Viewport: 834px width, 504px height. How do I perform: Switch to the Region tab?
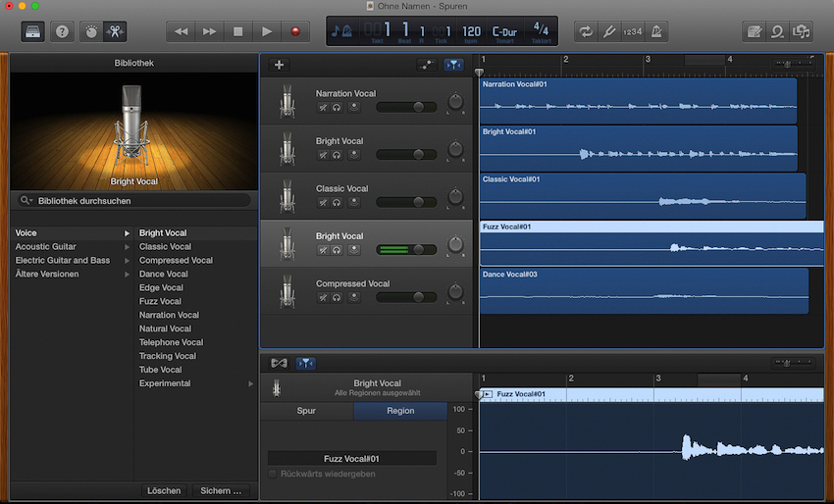click(x=400, y=411)
